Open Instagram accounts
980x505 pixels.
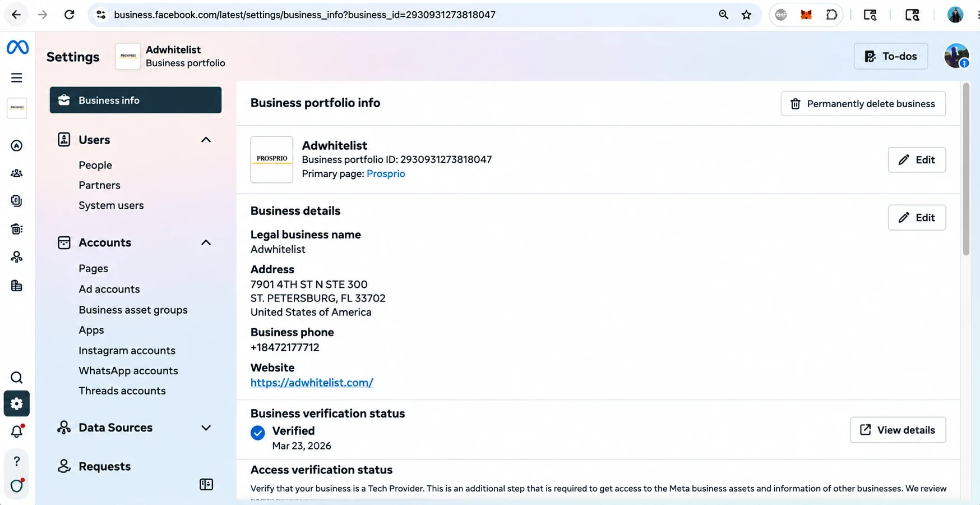(127, 350)
